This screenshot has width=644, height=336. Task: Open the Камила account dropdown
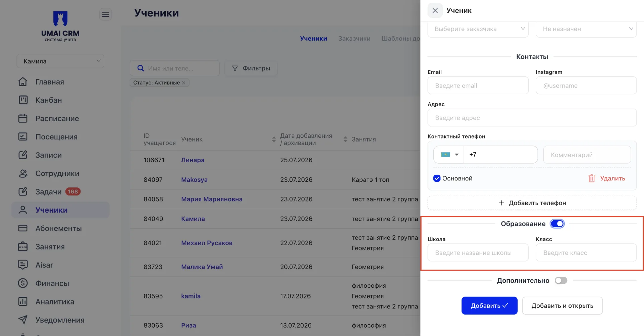[x=60, y=61]
